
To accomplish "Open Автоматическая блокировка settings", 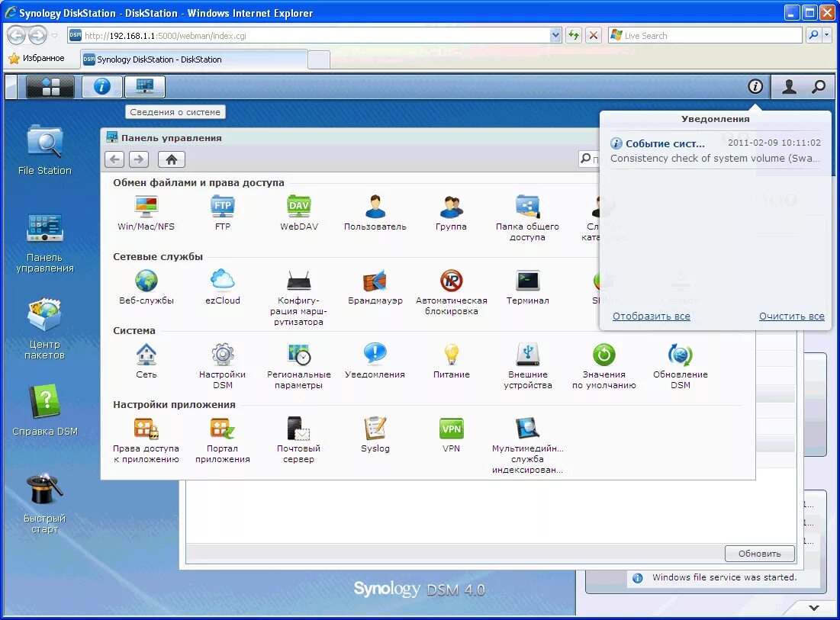I will point(451,292).
